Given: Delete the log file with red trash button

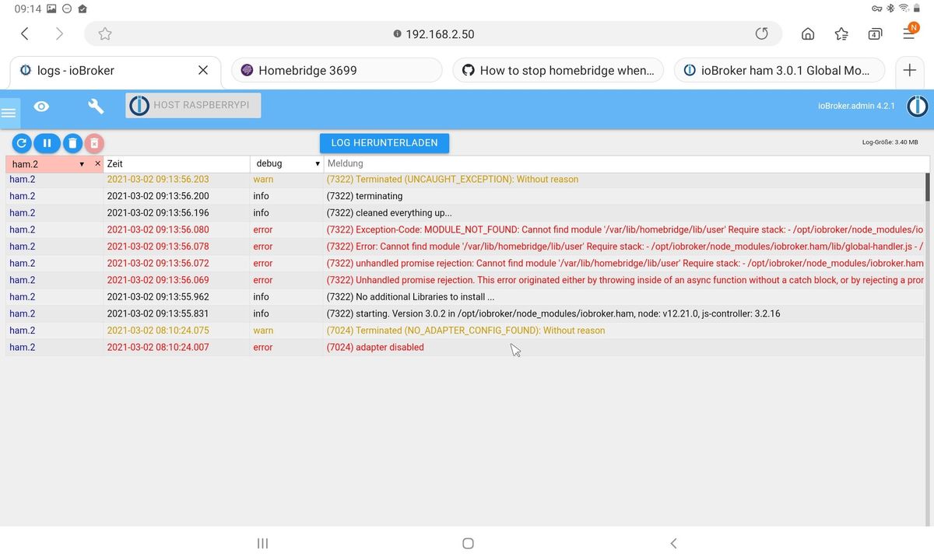Looking at the screenshot, I should coord(94,143).
